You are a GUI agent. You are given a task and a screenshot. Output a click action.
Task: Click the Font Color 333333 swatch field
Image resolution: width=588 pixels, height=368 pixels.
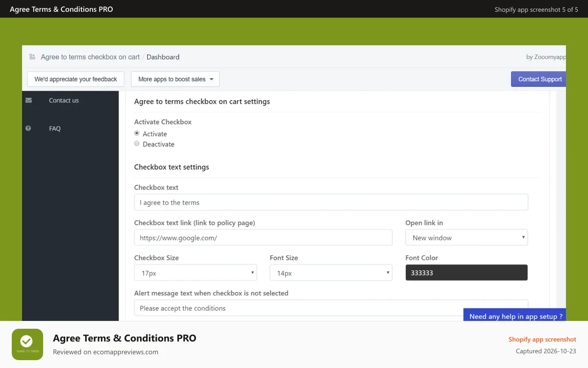(466, 273)
